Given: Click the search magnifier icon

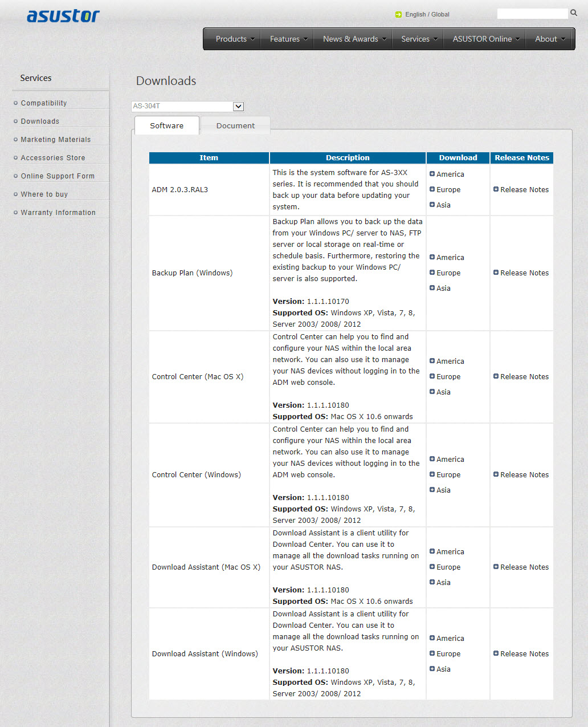Looking at the screenshot, I should 574,13.
